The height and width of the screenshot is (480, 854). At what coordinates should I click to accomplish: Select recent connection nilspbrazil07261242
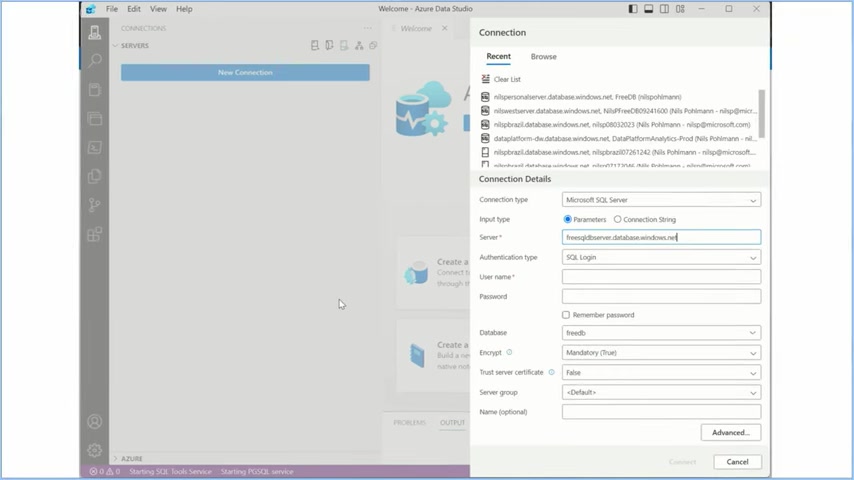point(619,153)
